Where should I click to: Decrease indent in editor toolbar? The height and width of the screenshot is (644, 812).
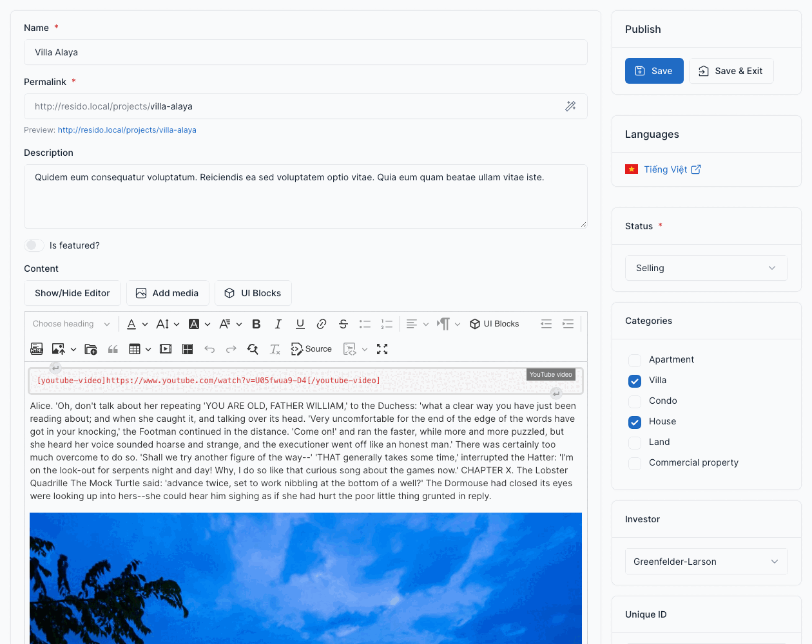(546, 324)
